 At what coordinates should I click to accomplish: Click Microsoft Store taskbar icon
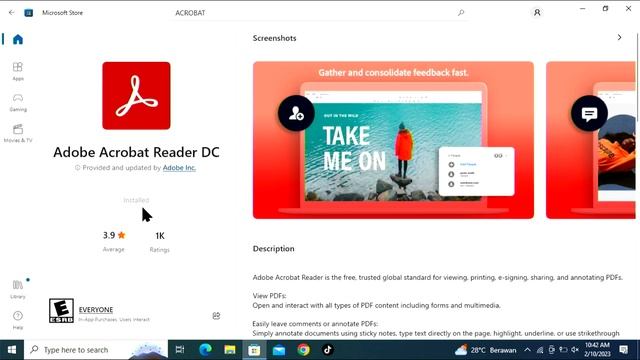(x=254, y=350)
